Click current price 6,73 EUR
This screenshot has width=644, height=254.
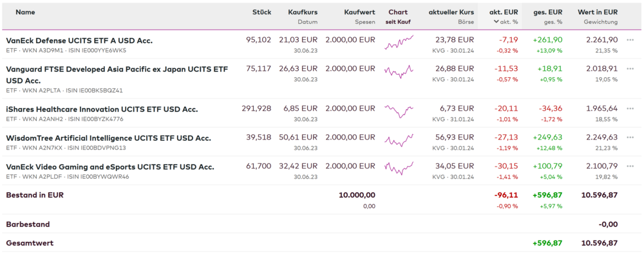point(457,109)
